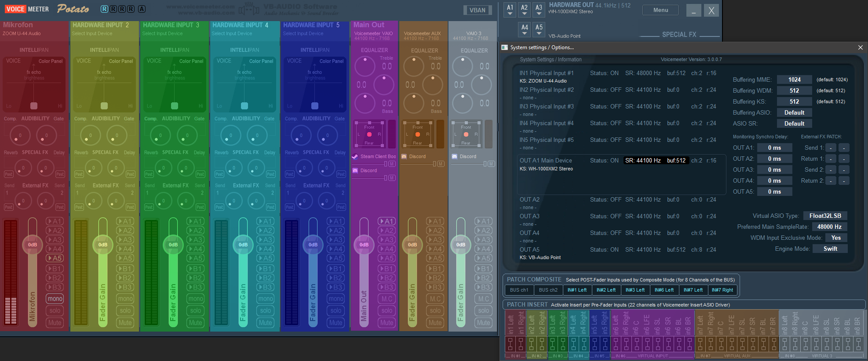Image resolution: width=868 pixels, height=361 pixels.
Task: Toggle A1 routing on Main Out strip
Action: click(387, 221)
